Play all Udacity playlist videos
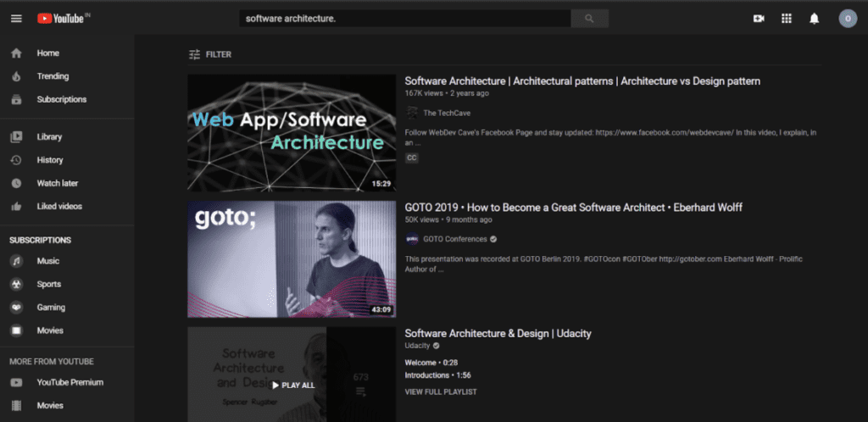868x422 pixels. click(293, 386)
